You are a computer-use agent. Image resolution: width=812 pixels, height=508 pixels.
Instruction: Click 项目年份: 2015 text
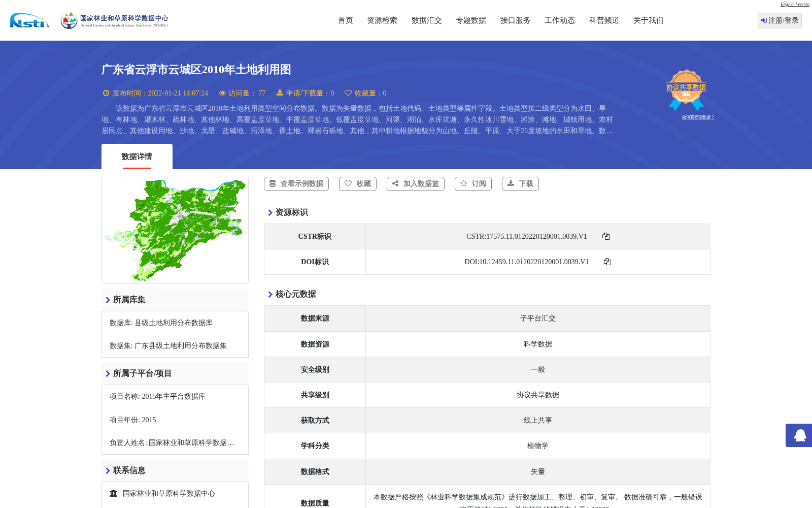133,420
